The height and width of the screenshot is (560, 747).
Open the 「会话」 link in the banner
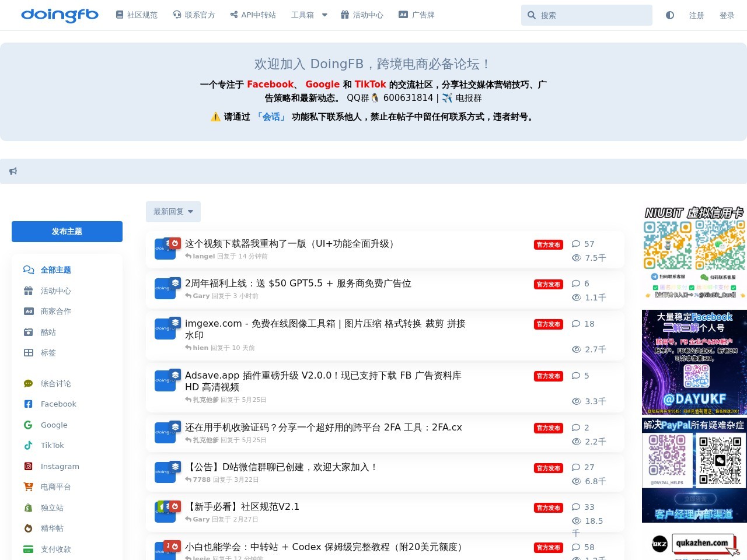coord(271,117)
